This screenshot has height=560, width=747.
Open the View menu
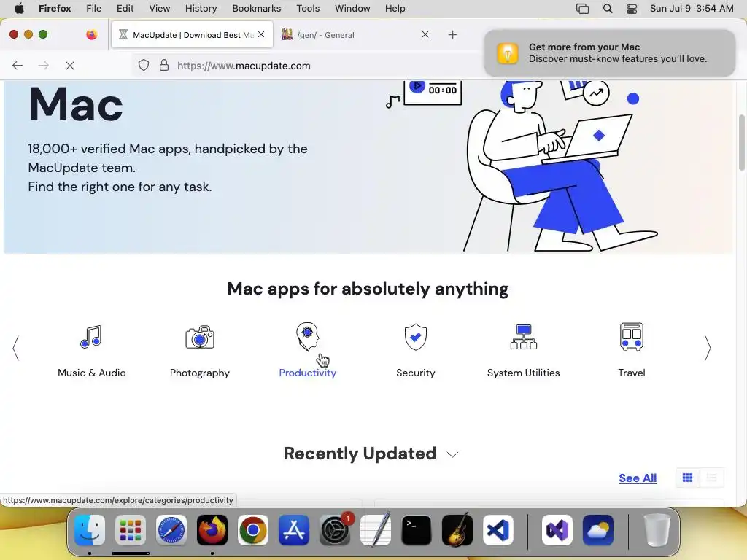point(159,9)
